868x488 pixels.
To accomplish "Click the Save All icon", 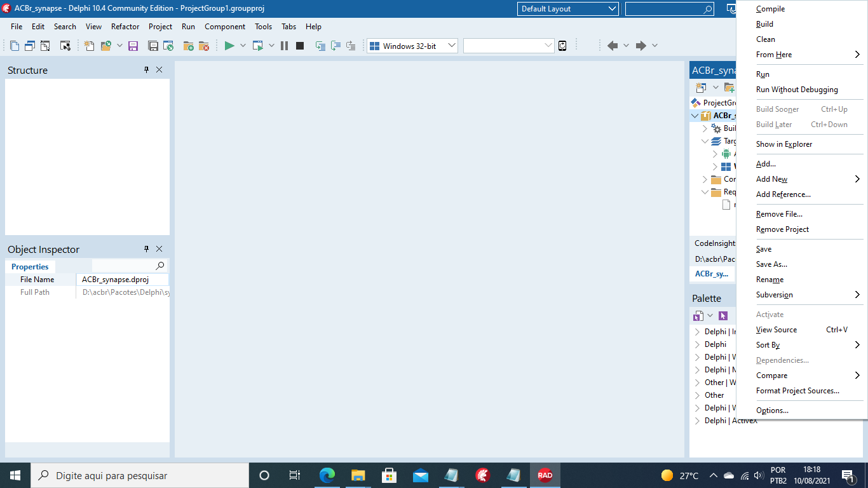I will (153, 46).
